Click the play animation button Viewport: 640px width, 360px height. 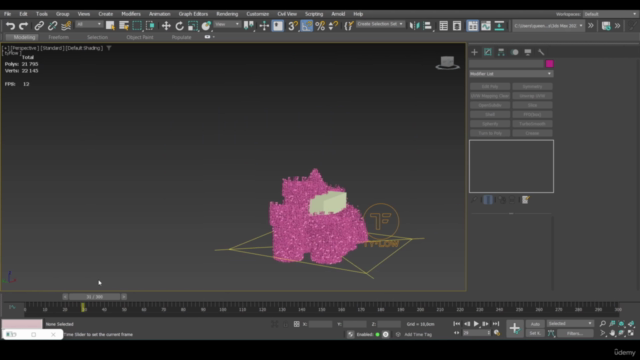click(x=476, y=324)
